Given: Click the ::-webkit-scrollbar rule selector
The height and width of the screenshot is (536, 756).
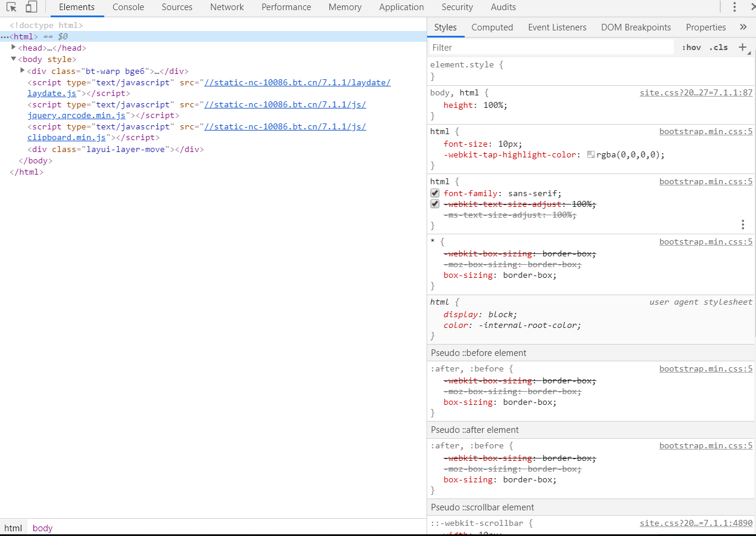Looking at the screenshot, I should click(x=477, y=523).
